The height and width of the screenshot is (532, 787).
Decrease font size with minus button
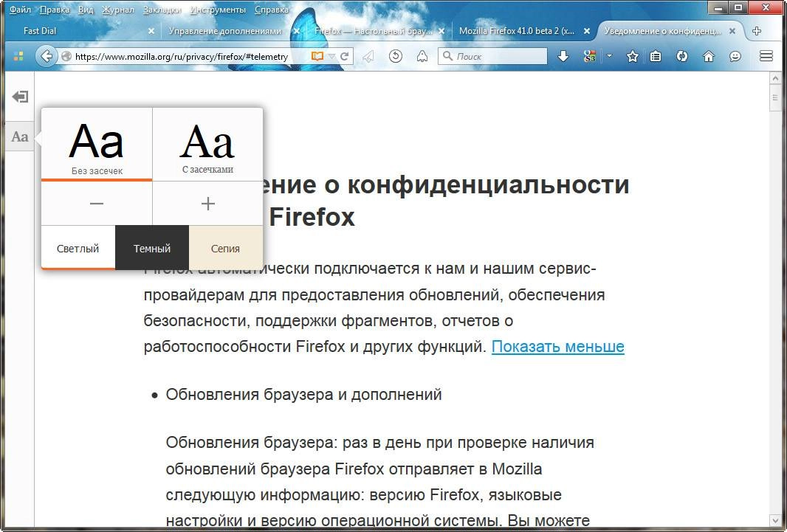[x=97, y=204]
